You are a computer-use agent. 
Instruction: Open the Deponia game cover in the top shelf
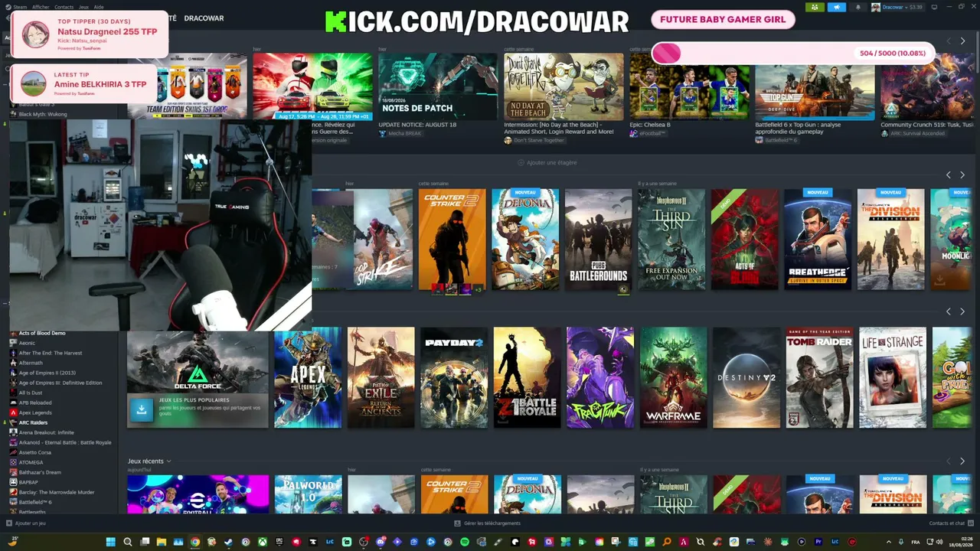point(525,240)
